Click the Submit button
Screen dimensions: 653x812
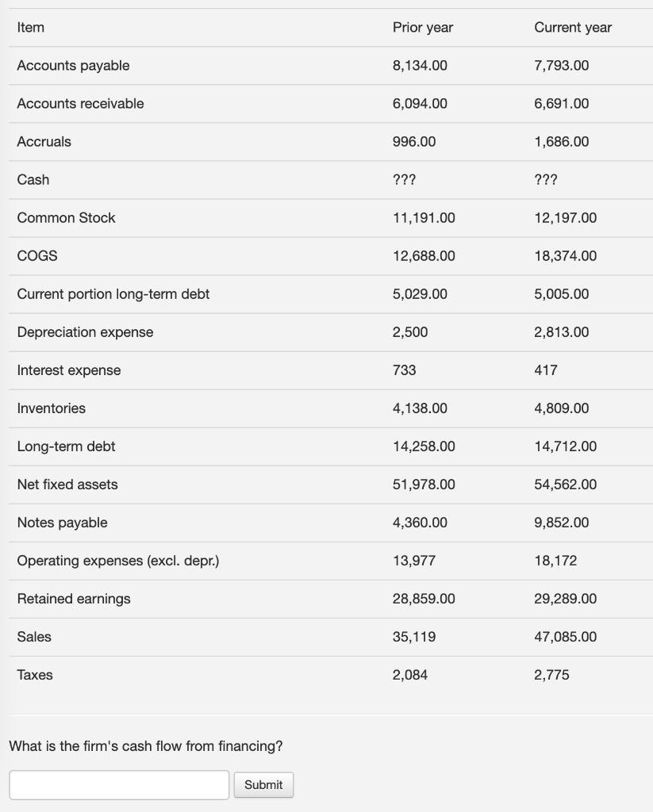click(263, 785)
